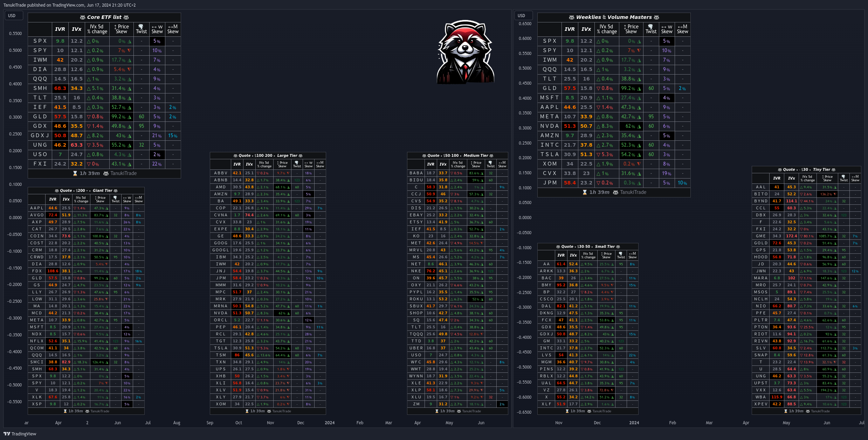Viewport: 868px width, 440px height.
Task: Click the ROKU ticker in Medium Tier table
Action: 416,299
